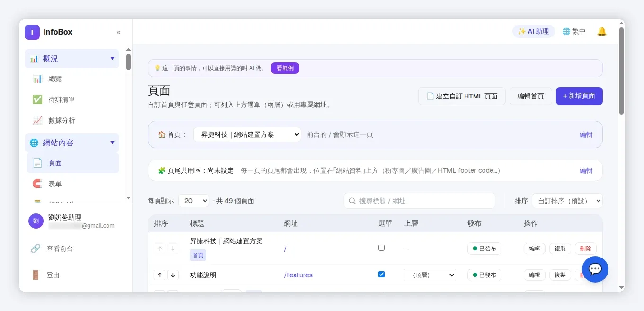Click the 標題 column header
Image resolution: width=644 pixels, height=311 pixels.
pos(197,223)
